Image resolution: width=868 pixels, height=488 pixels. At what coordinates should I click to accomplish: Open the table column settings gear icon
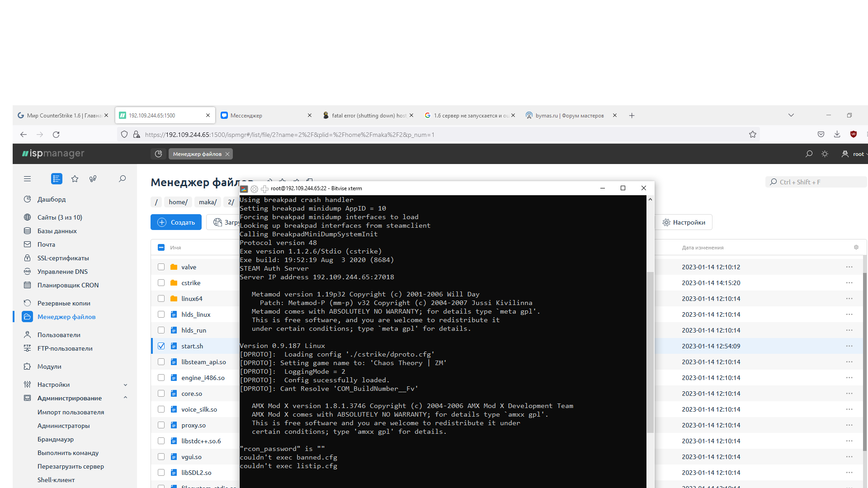[x=856, y=248]
